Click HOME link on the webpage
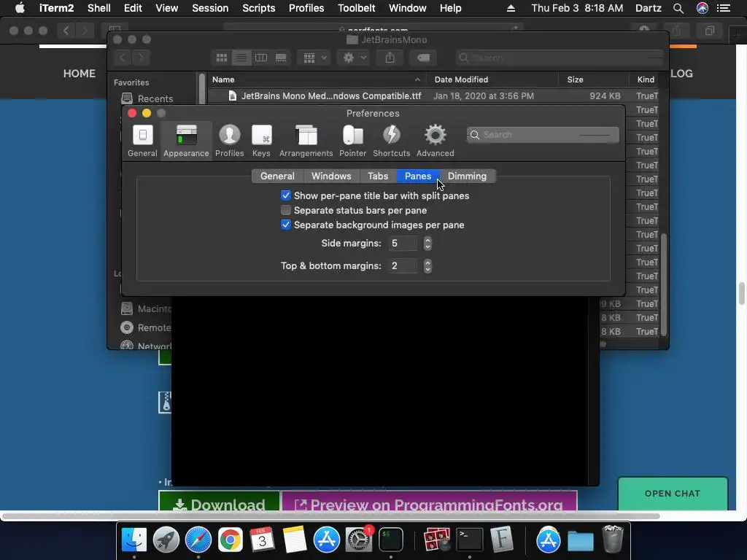The image size is (747, 560). click(x=79, y=74)
